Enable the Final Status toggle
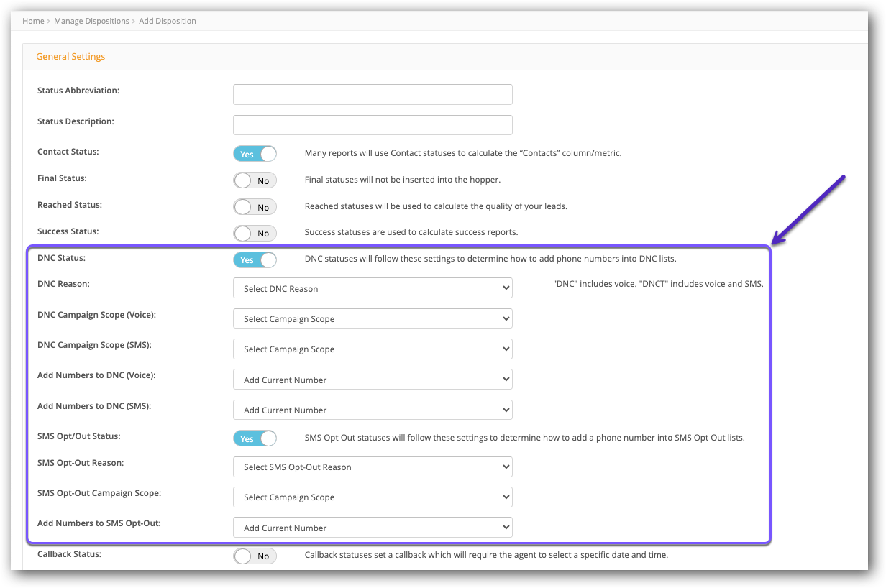The image size is (886, 588). tap(255, 180)
